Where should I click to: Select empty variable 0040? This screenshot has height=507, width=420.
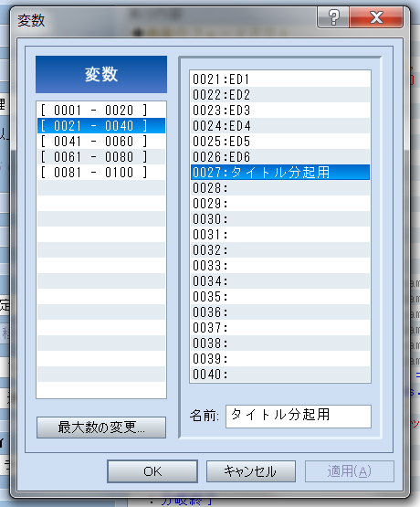pyautogui.click(x=280, y=375)
